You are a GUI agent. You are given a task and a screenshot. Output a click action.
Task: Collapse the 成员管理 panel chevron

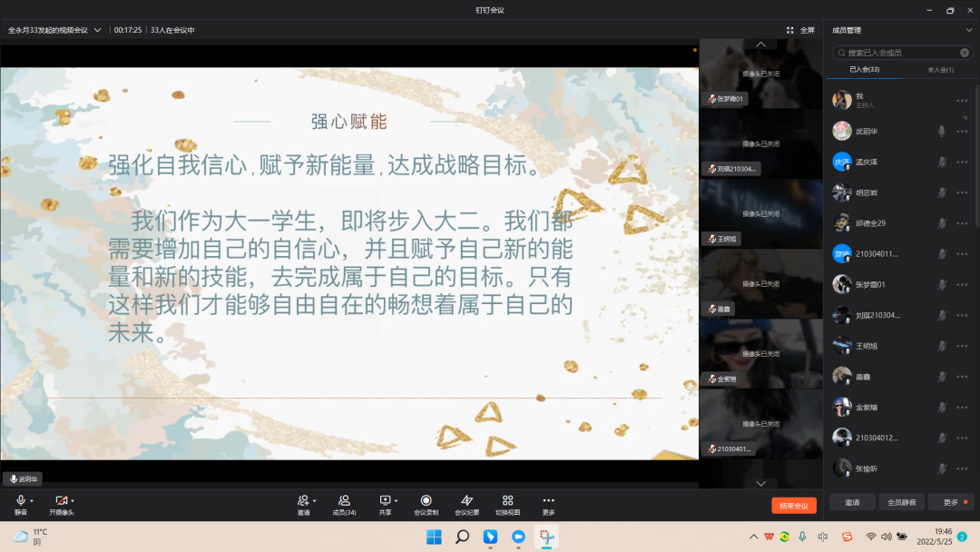tap(968, 30)
